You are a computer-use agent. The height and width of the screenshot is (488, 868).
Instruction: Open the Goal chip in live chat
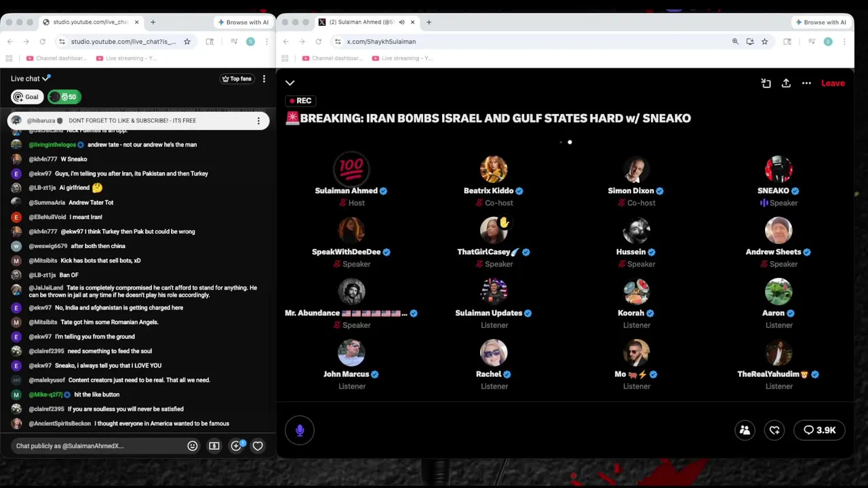point(27,97)
